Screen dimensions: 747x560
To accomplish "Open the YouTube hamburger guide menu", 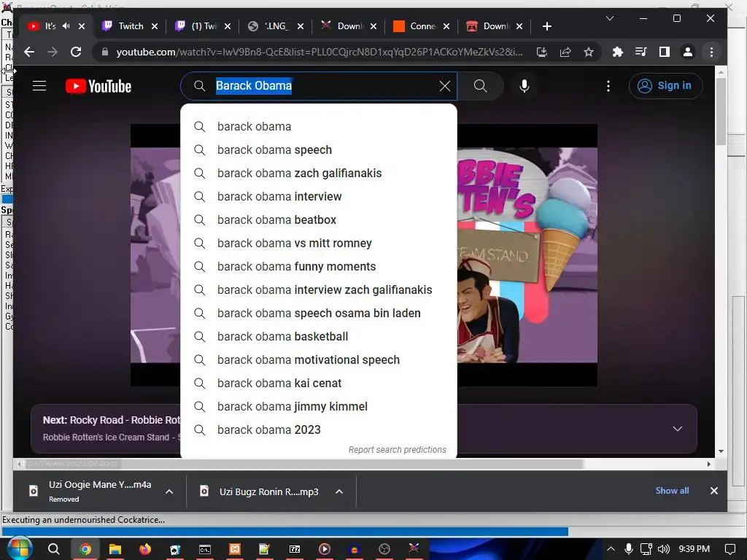I will [39, 86].
